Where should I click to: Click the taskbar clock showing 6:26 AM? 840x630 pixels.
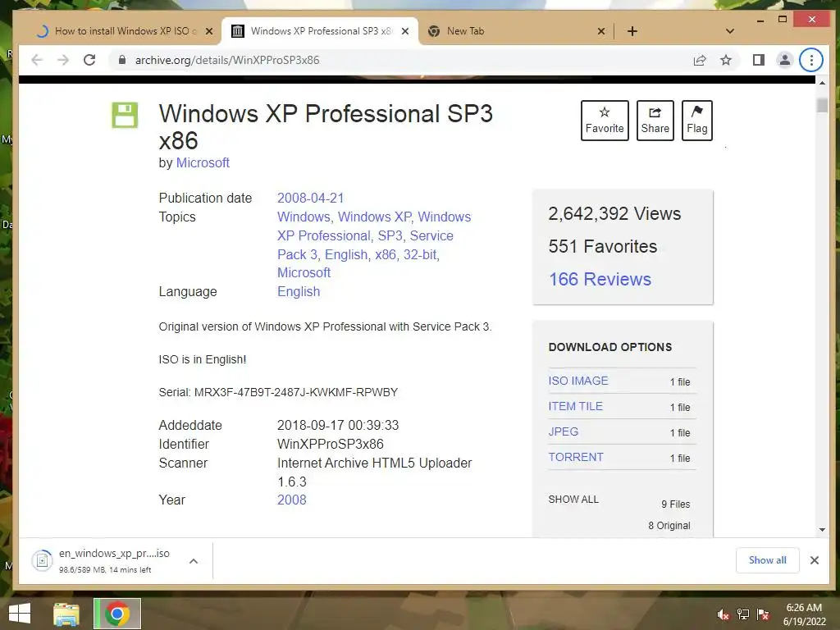804,614
